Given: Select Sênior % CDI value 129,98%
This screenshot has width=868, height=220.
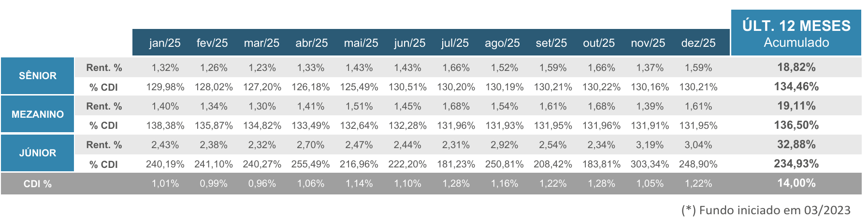Looking at the screenshot, I should point(165,87).
